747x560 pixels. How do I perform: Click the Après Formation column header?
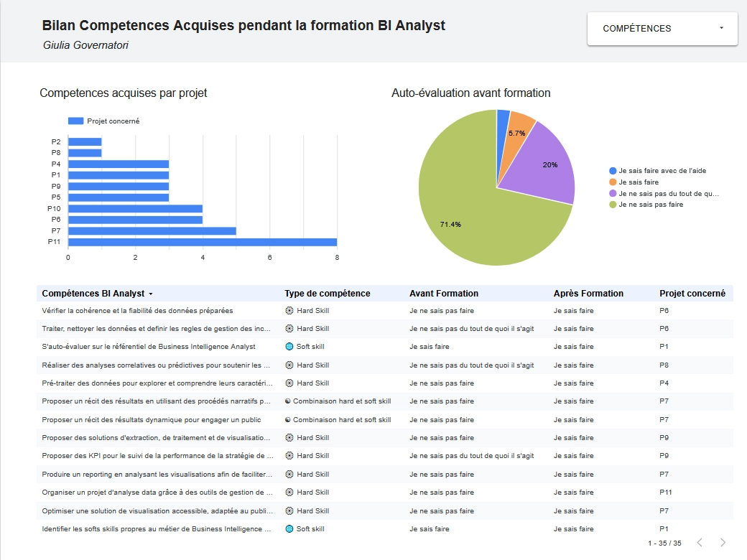588,294
